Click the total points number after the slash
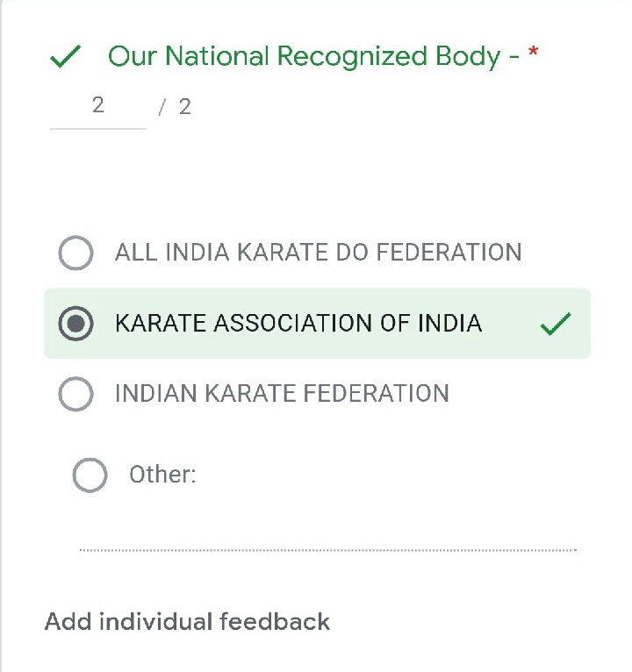This screenshot has width=632, height=672. (x=184, y=107)
